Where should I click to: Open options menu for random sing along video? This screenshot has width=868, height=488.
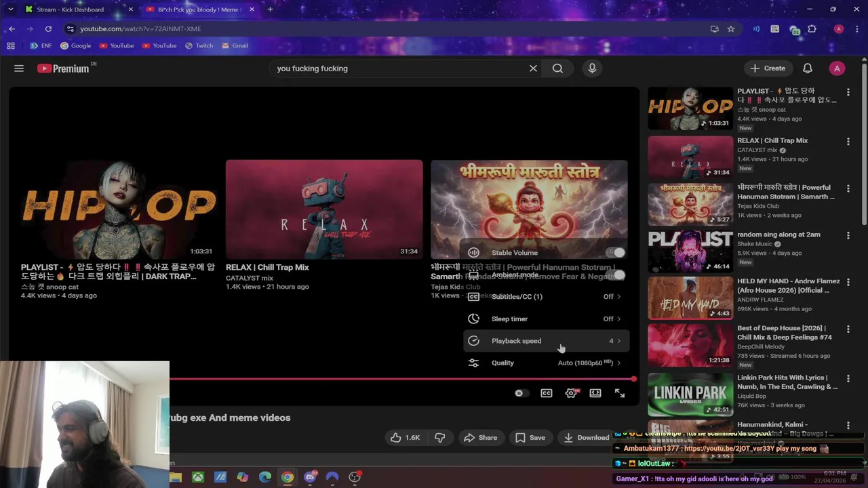pyautogui.click(x=848, y=236)
